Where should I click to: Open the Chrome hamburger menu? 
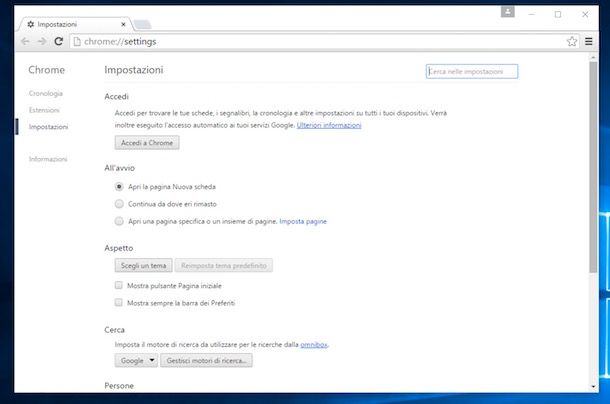(587, 42)
